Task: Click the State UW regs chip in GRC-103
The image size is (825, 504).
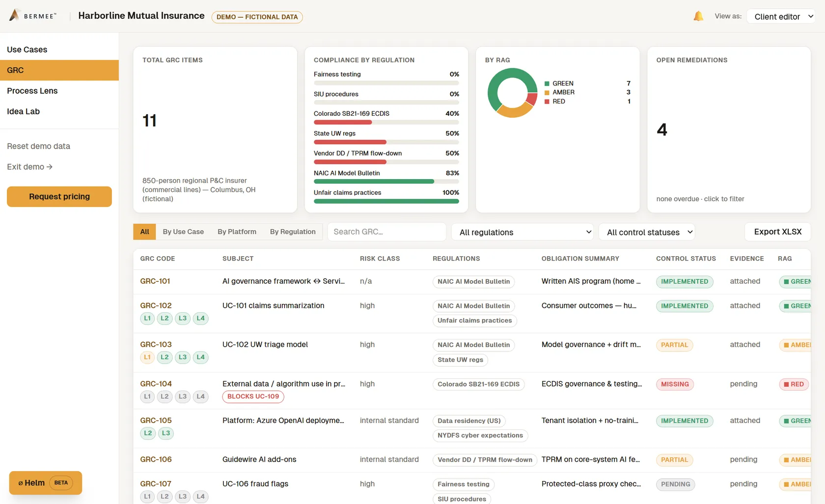Action: (460, 360)
